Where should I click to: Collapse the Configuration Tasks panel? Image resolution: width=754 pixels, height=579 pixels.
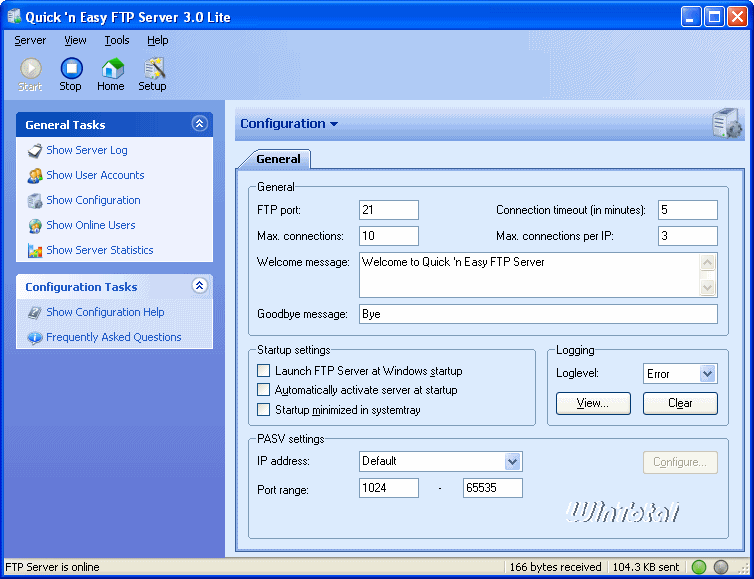200,286
